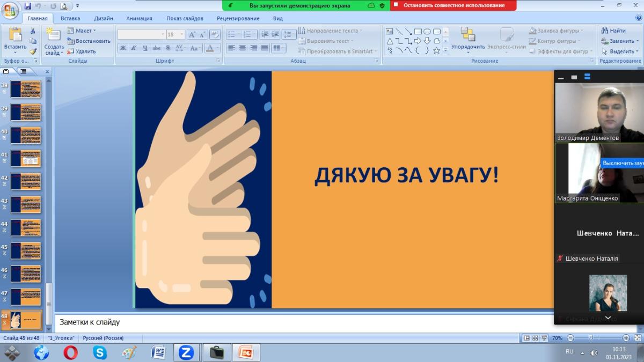Viewport: 644px width, 362px height.
Task: Click the Cut scissors icon
Action: pyautogui.click(x=33, y=31)
